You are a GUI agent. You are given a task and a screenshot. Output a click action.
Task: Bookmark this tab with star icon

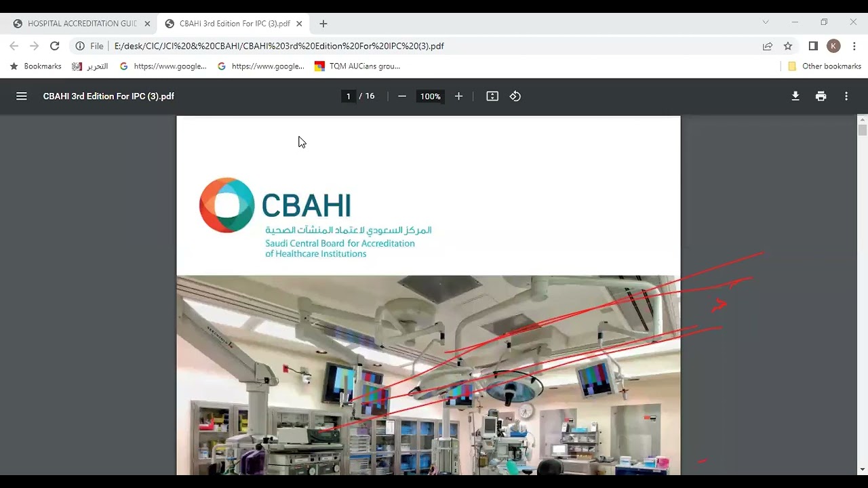[788, 46]
